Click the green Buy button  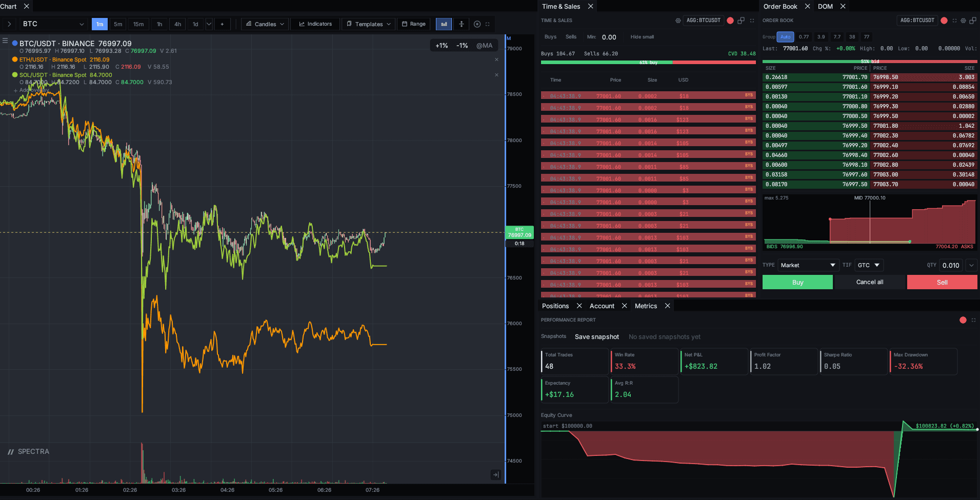(797, 282)
